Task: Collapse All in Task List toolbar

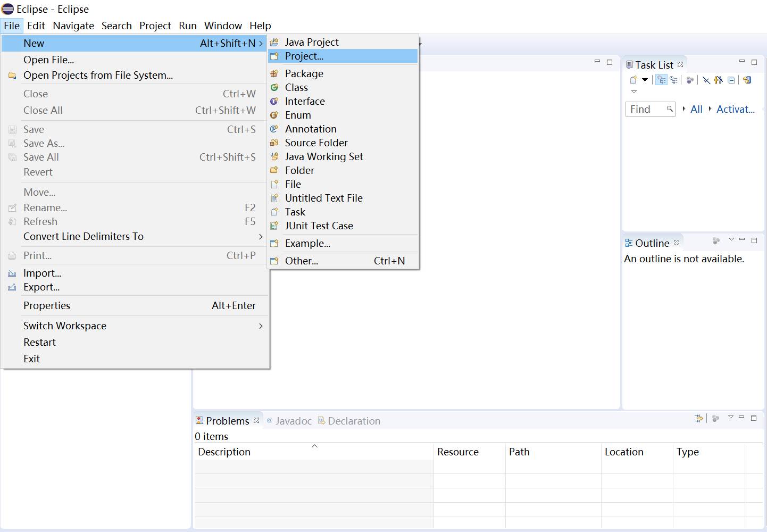Action: point(731,80)
